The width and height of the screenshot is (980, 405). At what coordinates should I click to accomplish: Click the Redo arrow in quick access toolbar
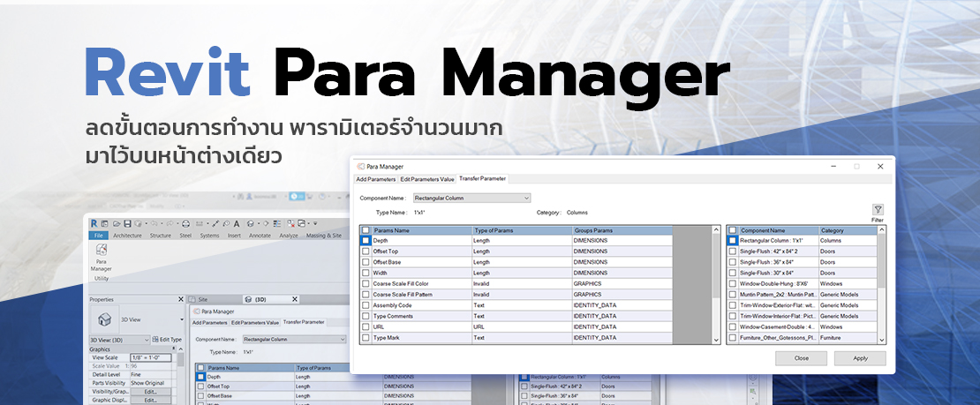coord(170,224)
